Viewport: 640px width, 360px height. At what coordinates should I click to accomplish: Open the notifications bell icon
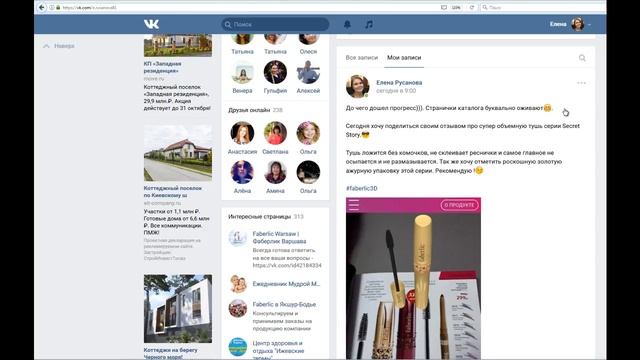(x=347, y=24)
